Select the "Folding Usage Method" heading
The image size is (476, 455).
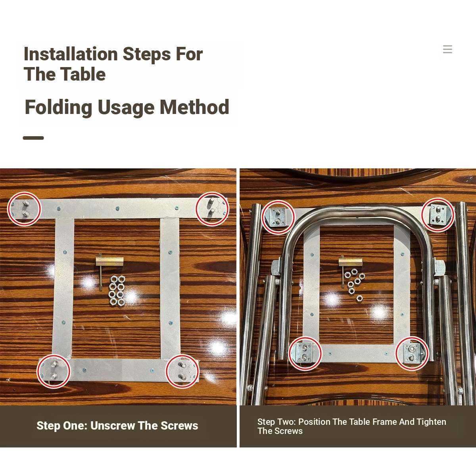tap(127, 107)
